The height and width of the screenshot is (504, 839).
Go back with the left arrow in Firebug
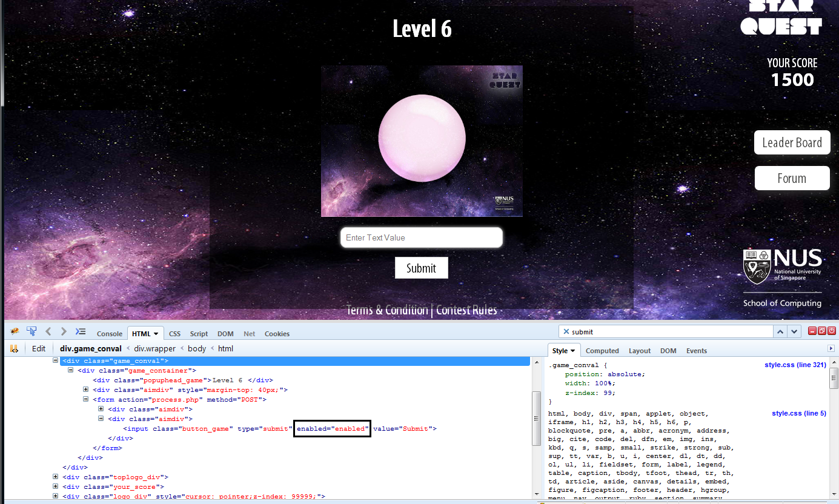pos(48,331)
